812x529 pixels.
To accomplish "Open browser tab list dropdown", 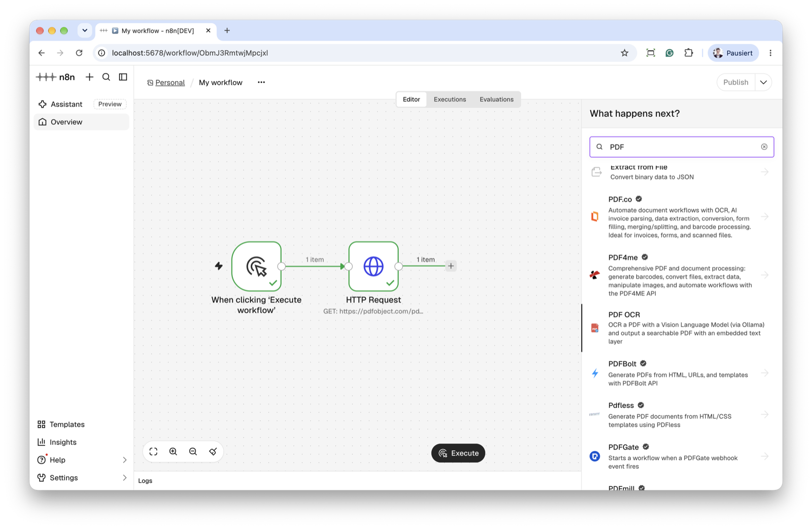I will (85, 30).
